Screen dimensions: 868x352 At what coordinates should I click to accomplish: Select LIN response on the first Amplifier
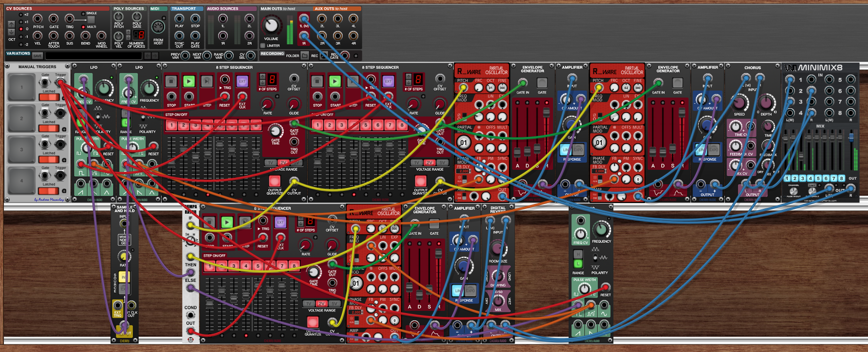point(566,150)
